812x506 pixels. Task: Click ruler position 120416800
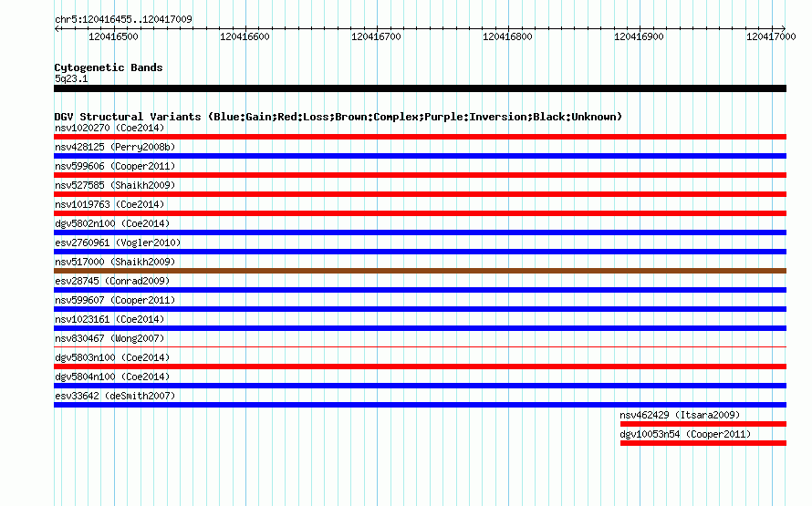tap(507, 36)
